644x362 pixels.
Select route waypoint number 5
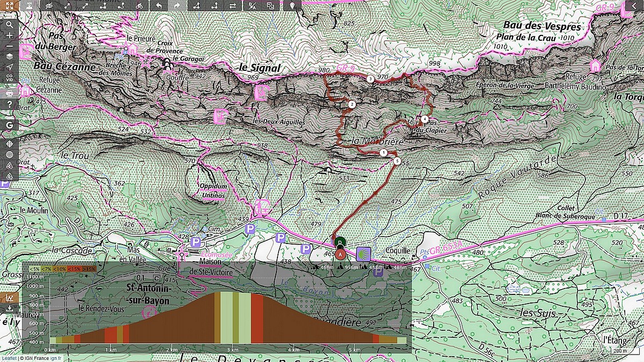[397, 160]
